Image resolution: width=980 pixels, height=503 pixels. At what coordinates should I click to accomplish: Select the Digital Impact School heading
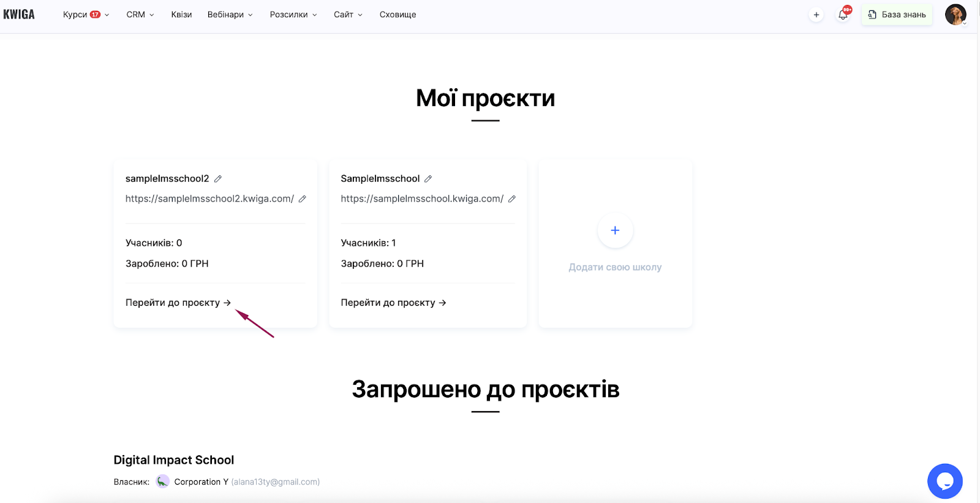click(174, 460)
